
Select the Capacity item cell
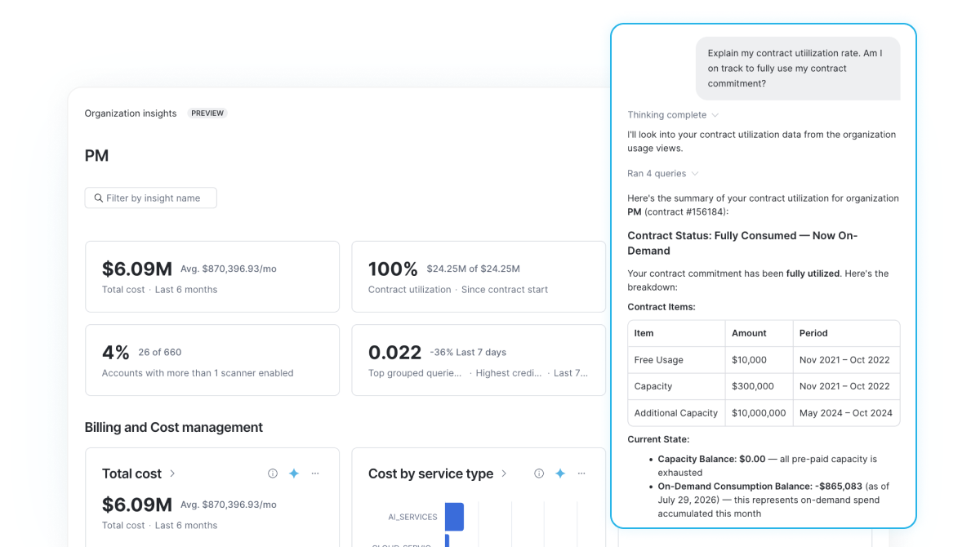[676, 386]
